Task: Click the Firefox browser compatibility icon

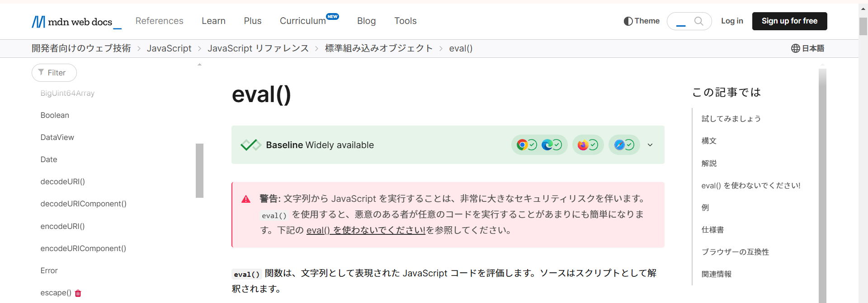Action: point(583,145)
